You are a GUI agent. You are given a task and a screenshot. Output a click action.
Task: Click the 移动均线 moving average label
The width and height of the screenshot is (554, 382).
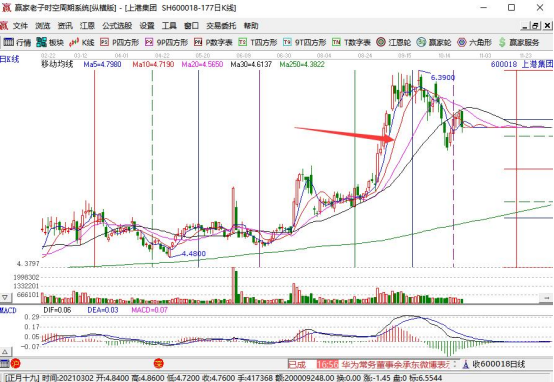point(57,64)
